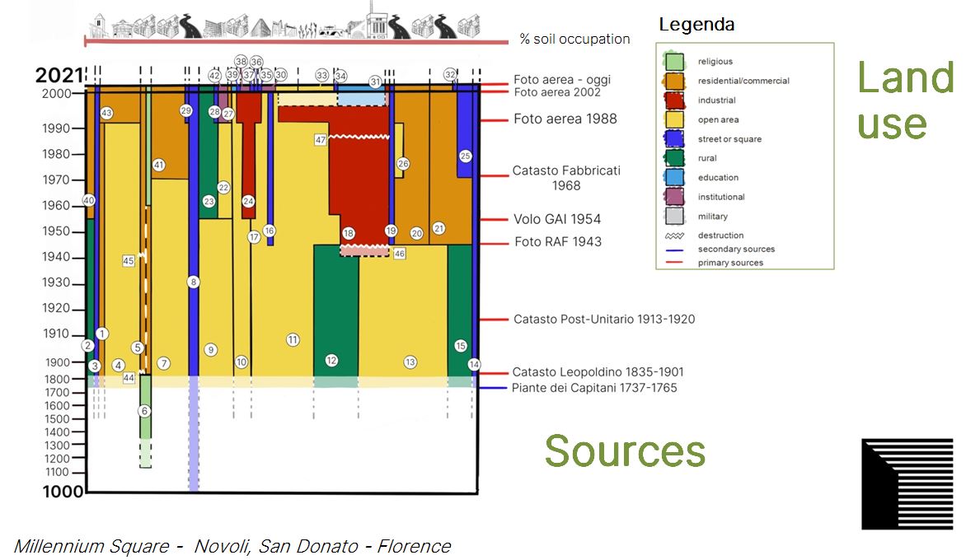This screenshot has height=560, width=966.
Task: Click the institutional purple legend swatch
Action: point(674,197)
